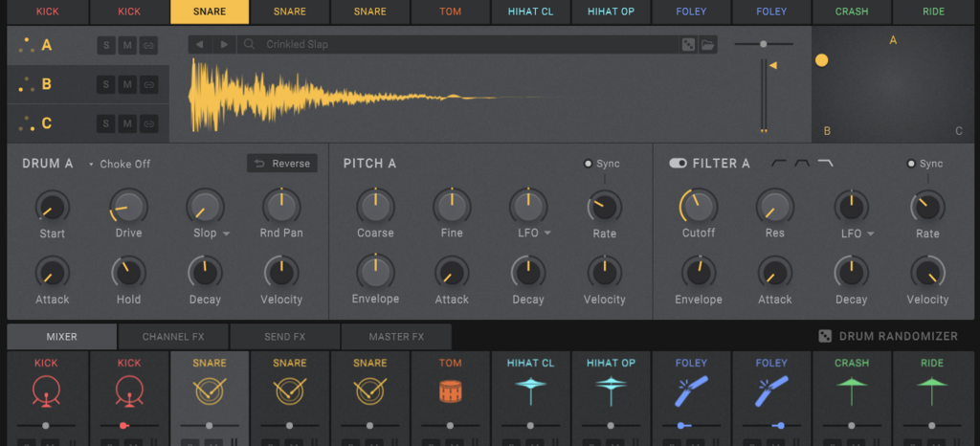
Task: Click the Coarse knob in Pitch A
Action: click(x=375, y=206)
